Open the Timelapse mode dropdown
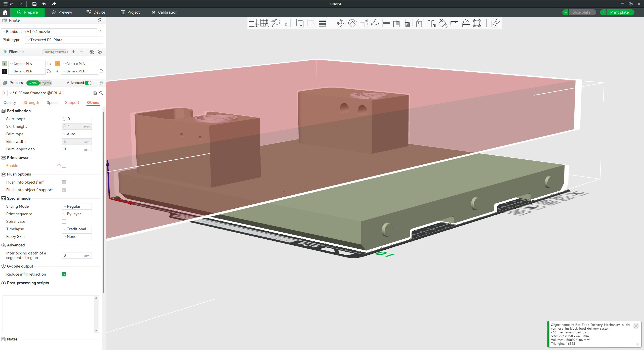This screenshot has height=350, width=644. [76, 229]
